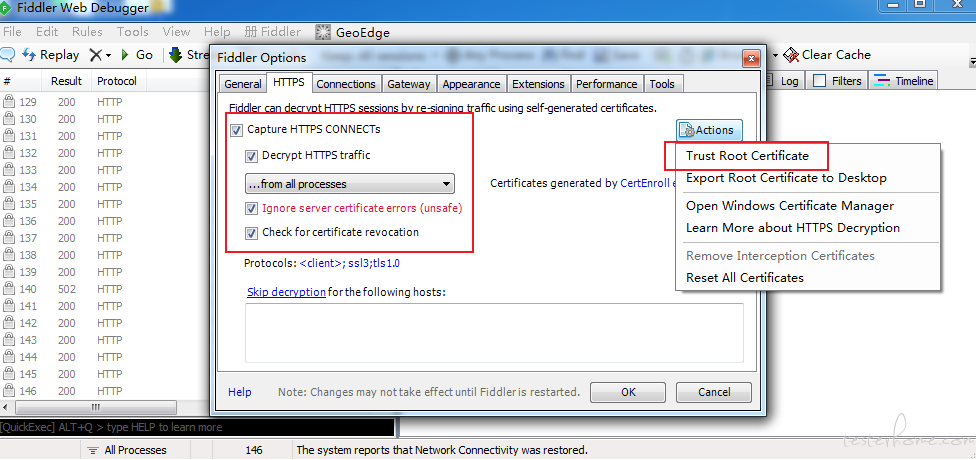Click the Cancel button
The image size is (976, 460).
point(714,392)
